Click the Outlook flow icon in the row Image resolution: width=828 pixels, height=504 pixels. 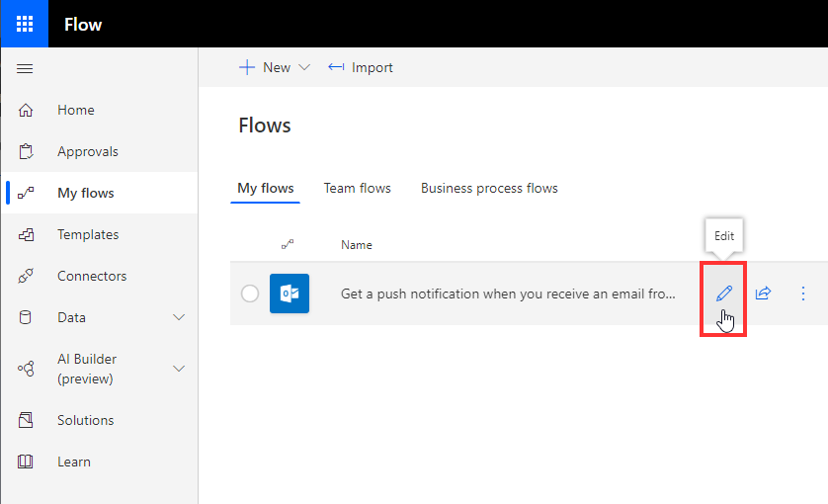click(x=290, y=294)
